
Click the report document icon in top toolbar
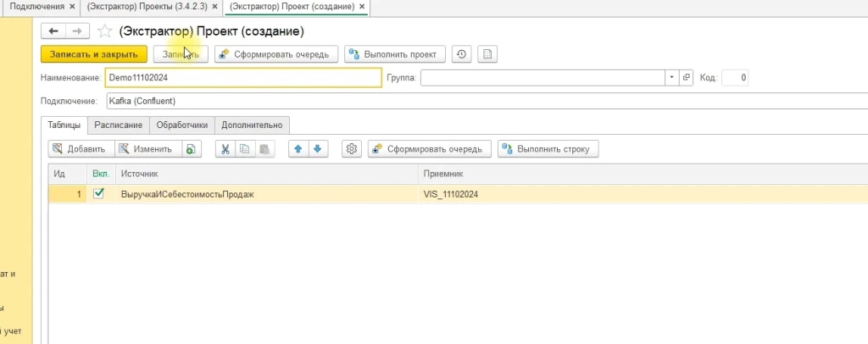[487, 54]
